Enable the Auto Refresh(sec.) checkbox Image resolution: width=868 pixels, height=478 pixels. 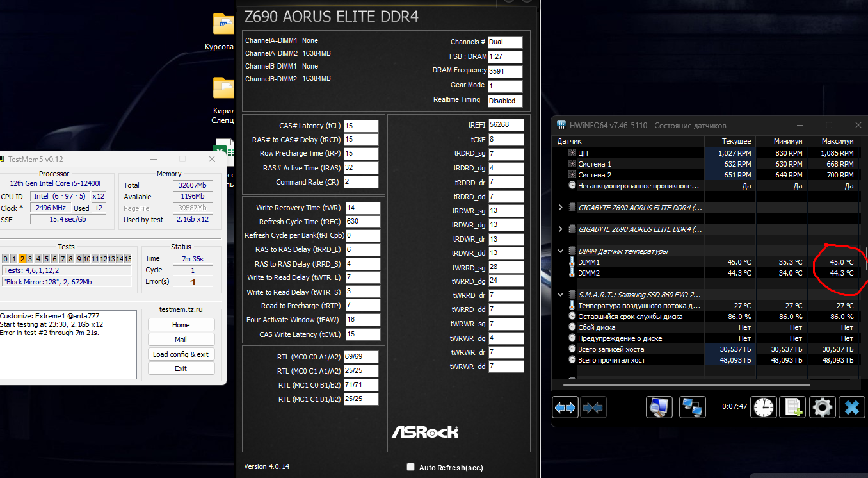point(411,467)
